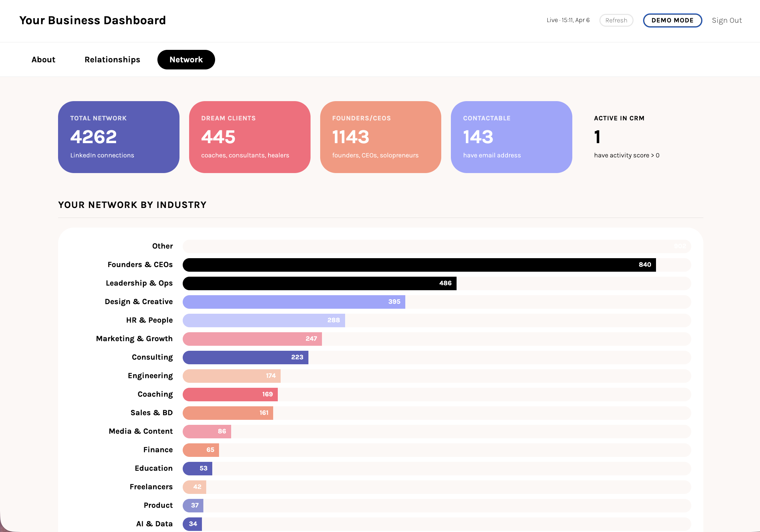Click the Founders/CEOs stat card
The width and height of the screenshot is (760, 532).
coord(381,137)
